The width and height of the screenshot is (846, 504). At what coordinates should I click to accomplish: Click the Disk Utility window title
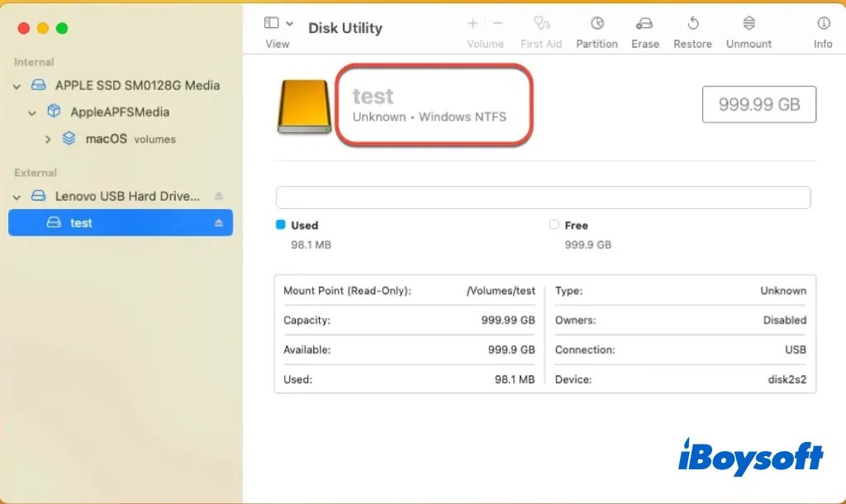pos(345,28)
